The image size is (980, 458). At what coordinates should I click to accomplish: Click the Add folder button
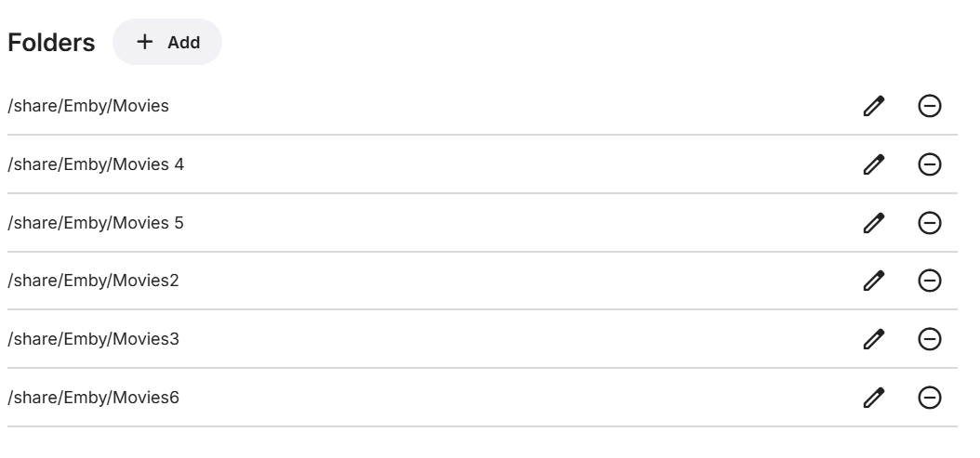pyautogui.click(x=167, y=42)
